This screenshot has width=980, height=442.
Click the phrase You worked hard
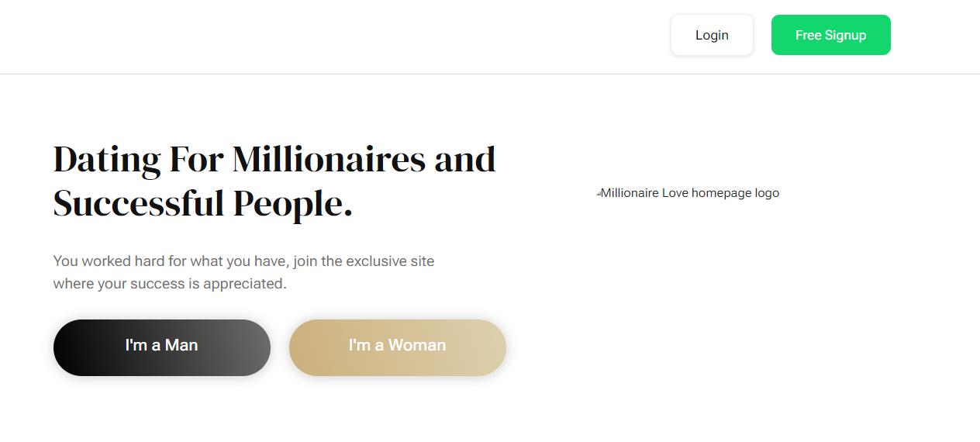click(108, 261)
